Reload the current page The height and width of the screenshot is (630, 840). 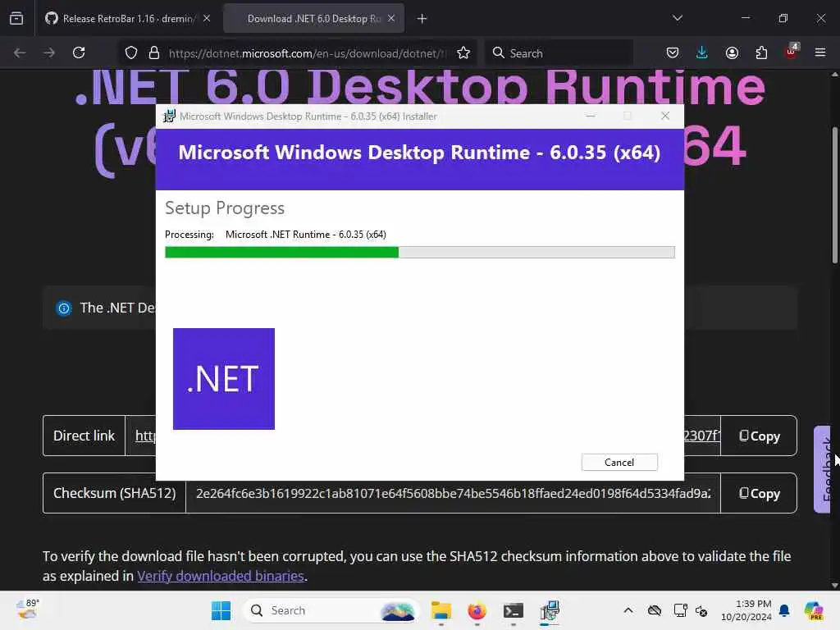[79, 52]
